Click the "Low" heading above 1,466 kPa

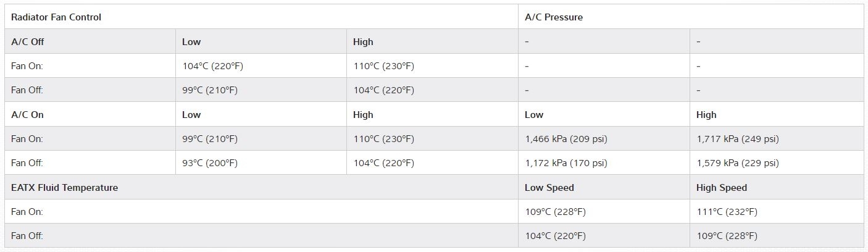[534, 115]
